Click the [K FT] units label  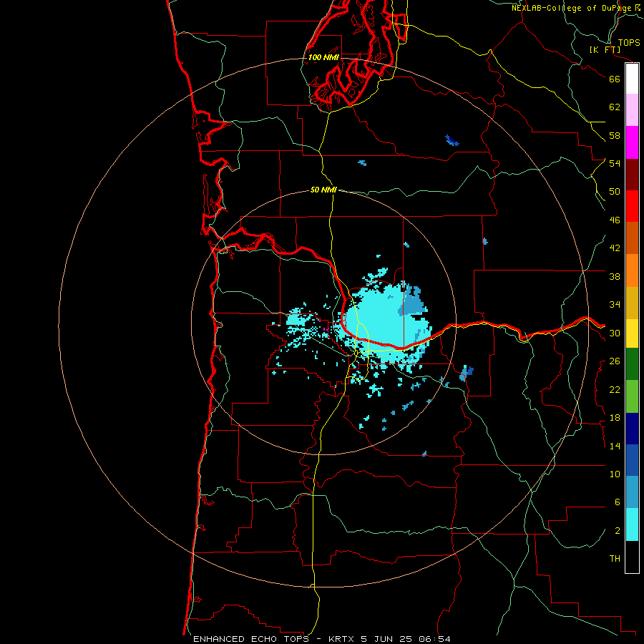tap(605, 50)
